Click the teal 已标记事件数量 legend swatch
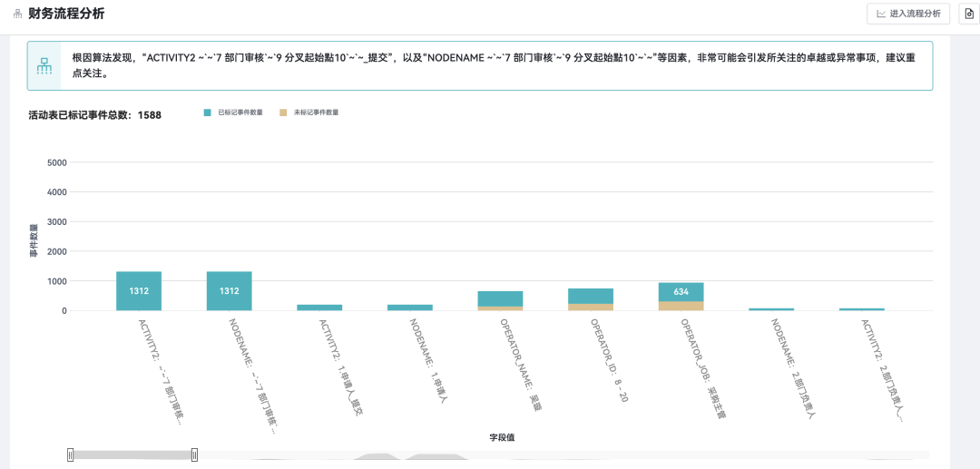Image resolution: width=980 pixels, height=469 pixels. (x=208, y=112)
